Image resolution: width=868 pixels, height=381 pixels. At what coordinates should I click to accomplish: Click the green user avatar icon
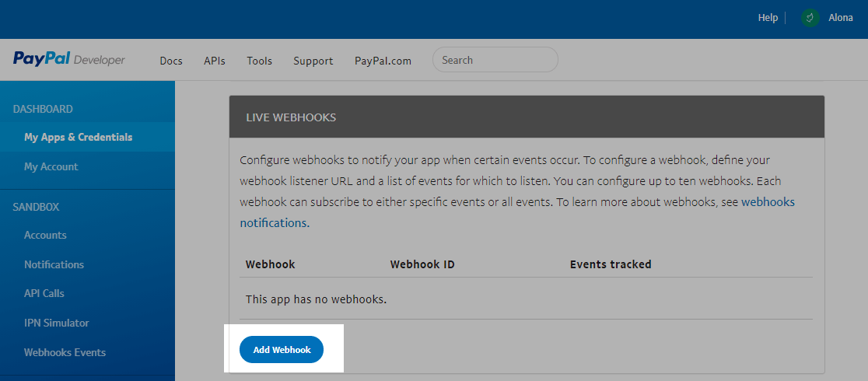810,18
